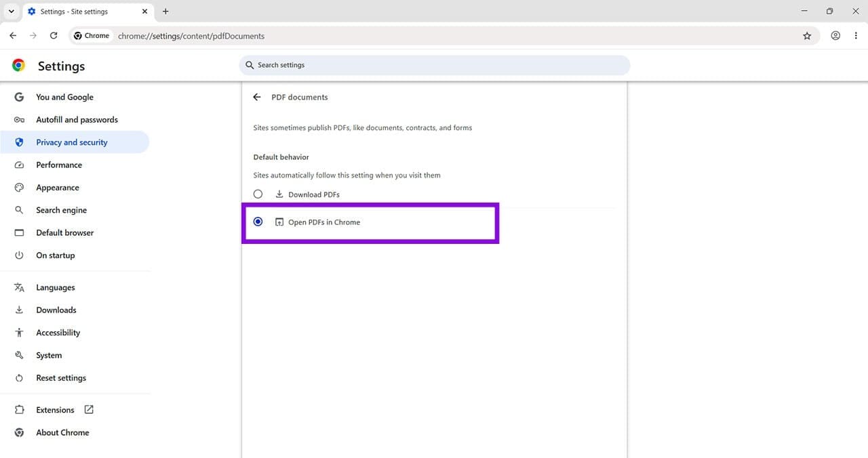Minimize the Chrome window
Screen dimensions: 868x458
pos(804,11)
